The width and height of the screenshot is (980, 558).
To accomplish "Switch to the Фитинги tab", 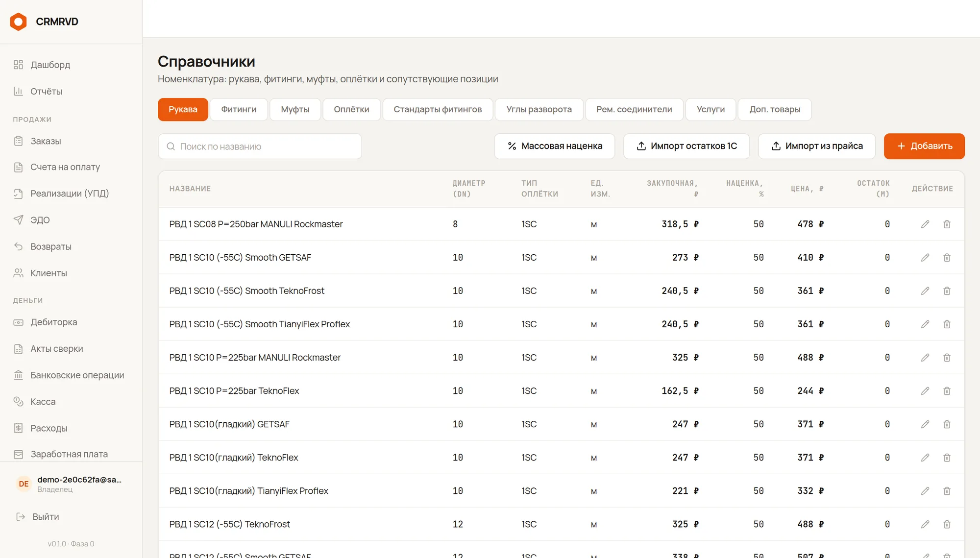I will point(239,109).
